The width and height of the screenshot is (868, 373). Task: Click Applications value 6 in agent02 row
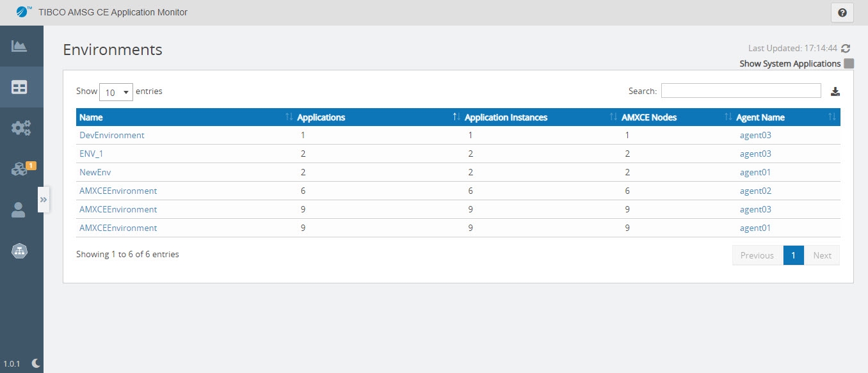303,191
